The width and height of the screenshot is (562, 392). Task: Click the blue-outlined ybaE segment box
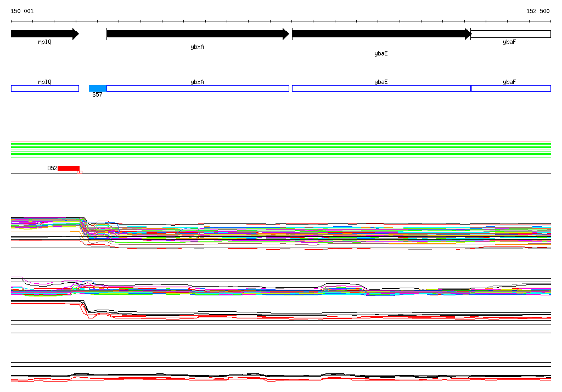[381, 88]
